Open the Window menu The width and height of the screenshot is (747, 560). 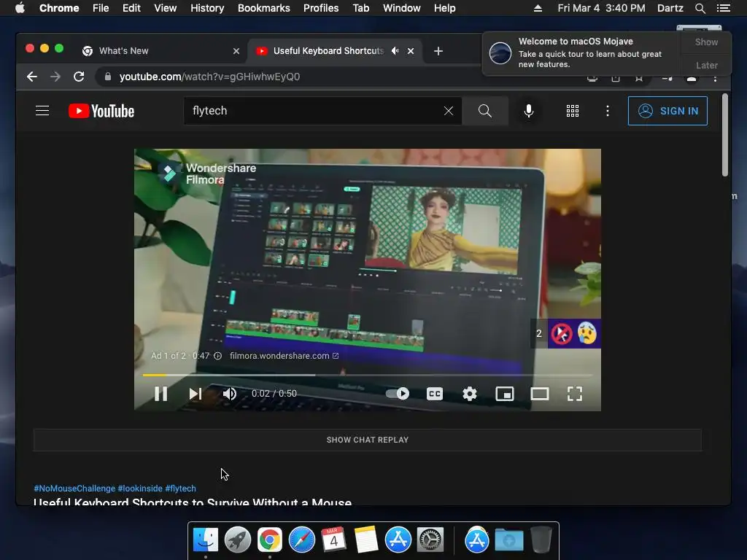click(x=402, y=8)
